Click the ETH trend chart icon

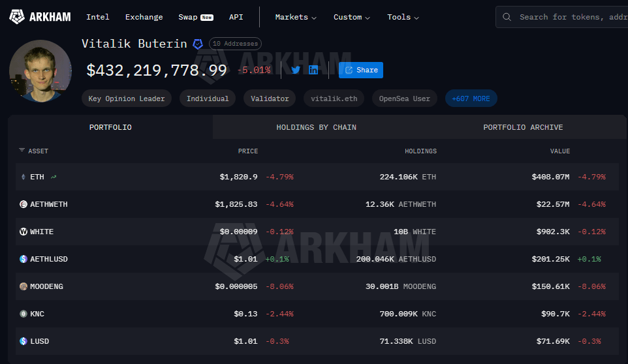pos(54,177)
